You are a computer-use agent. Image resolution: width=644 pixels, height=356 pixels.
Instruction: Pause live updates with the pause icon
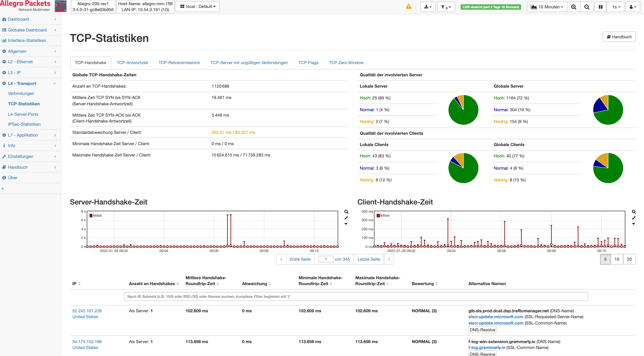tap(600, 7)
